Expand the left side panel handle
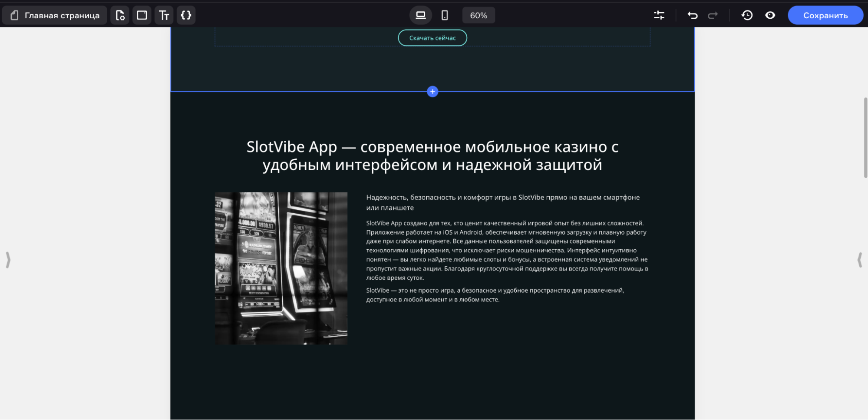This screenshot has height=420, width=868. (8, 260)
